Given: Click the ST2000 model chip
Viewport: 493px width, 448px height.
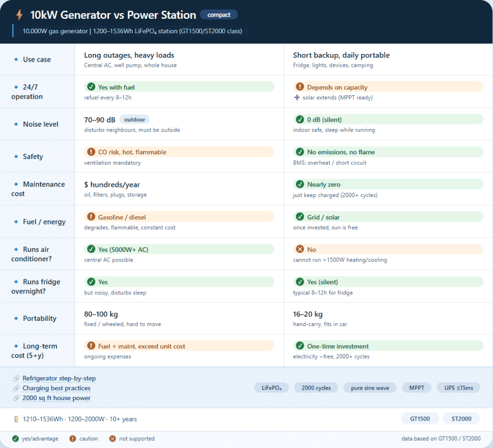Looking at the screenshot, I should coord(461,419).
